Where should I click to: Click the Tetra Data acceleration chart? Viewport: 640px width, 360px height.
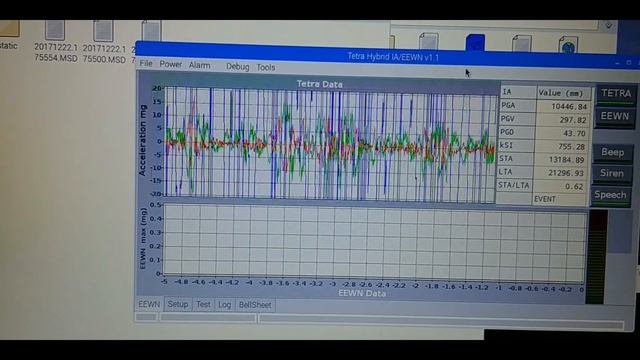(329, 144)
